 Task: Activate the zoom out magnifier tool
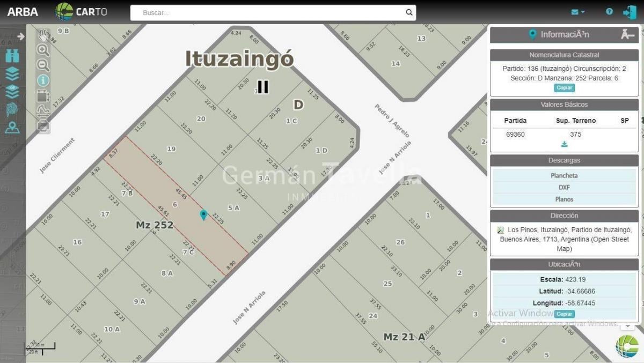point(43,65)
